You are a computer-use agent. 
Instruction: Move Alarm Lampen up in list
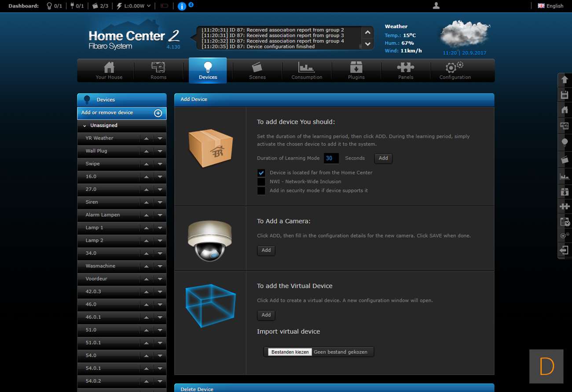(x=147, y=215)
